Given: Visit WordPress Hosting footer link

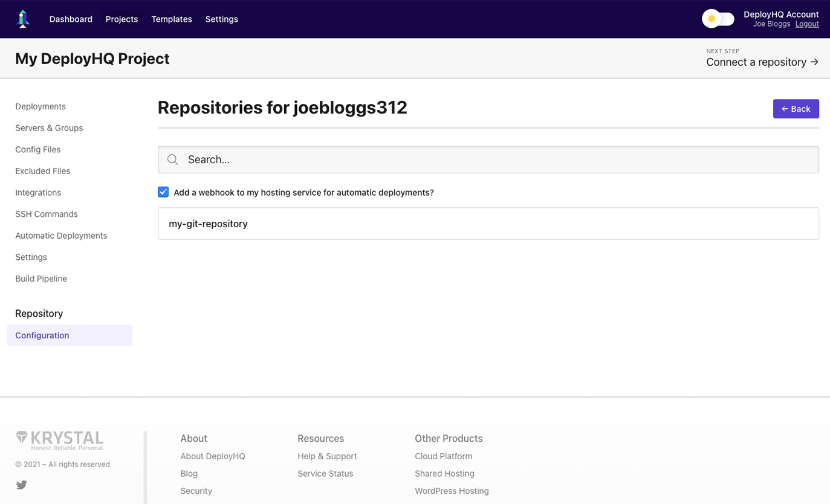Looking at the screenshot, I should pos(452,491).
